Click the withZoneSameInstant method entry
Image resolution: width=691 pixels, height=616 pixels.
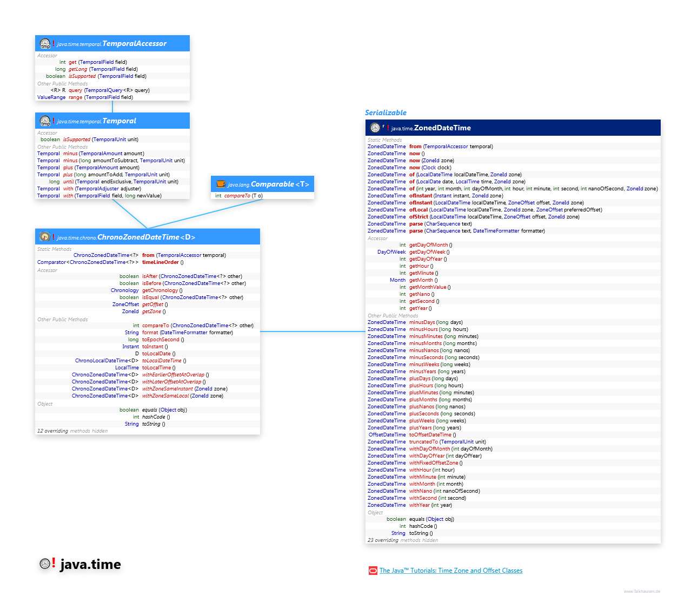[x=167, y=389]
